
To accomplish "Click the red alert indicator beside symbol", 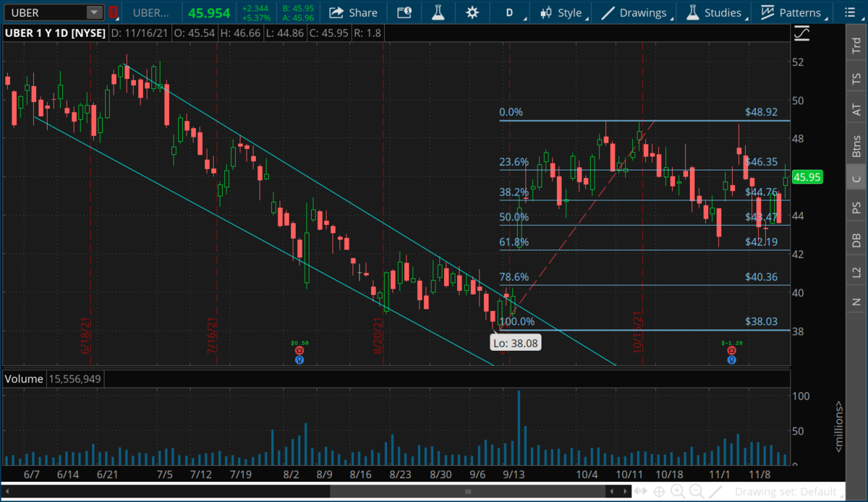I will click(x=113, y=12).
